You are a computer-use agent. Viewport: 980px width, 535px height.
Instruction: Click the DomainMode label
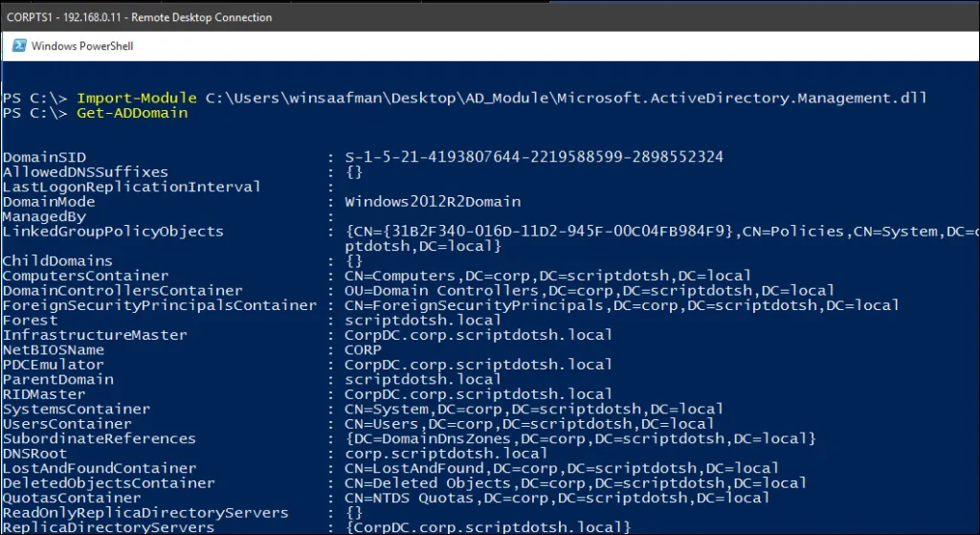coord(49,202)
